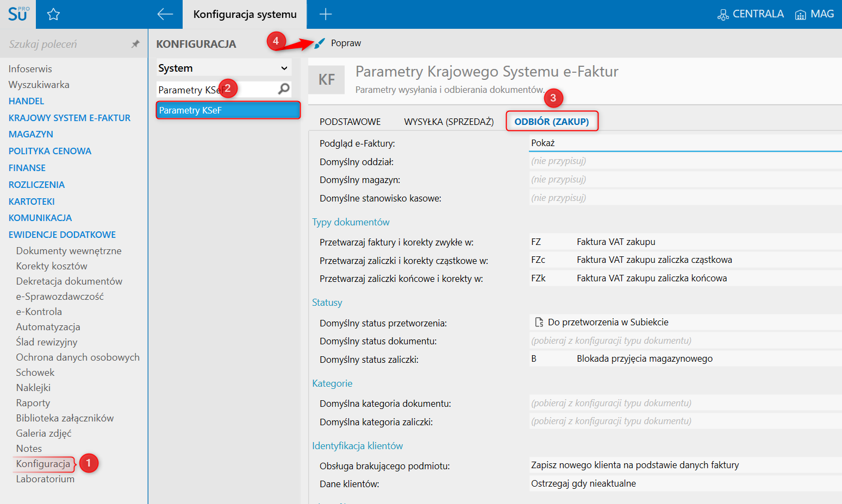Screen dimensions: 842x504
Task: Open Konfiguracja in the sidebar
Action: point(43,464)
